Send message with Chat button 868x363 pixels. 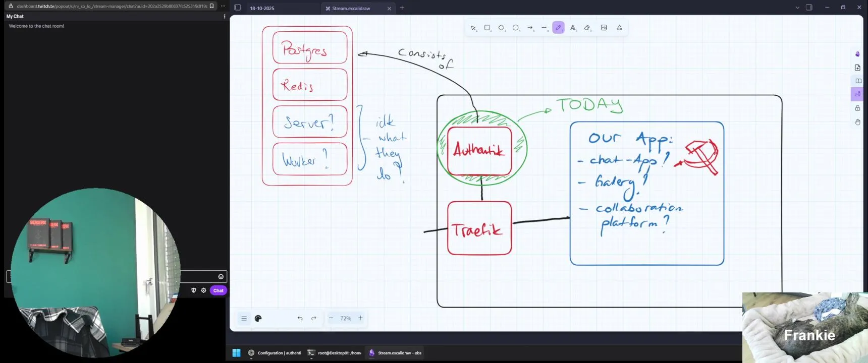click(219, 290)
